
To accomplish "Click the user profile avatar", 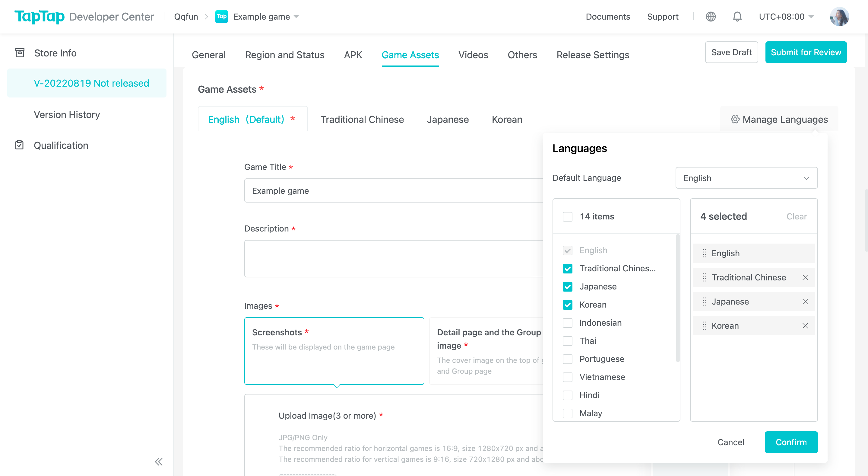I will 839,17.
